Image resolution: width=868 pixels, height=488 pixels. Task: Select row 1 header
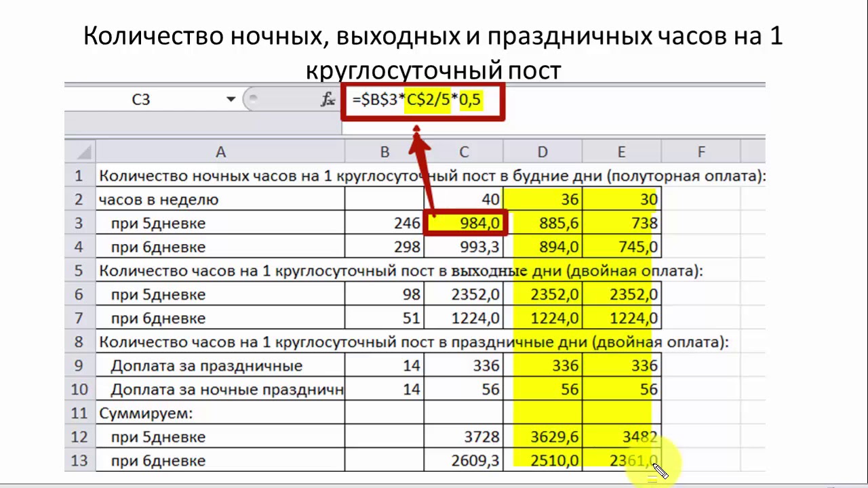click(81, 176)
